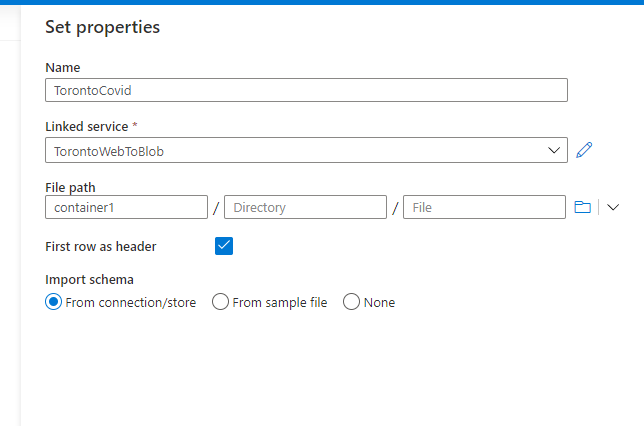
Task: Click the File path label
Action: (x=70, y=187)
